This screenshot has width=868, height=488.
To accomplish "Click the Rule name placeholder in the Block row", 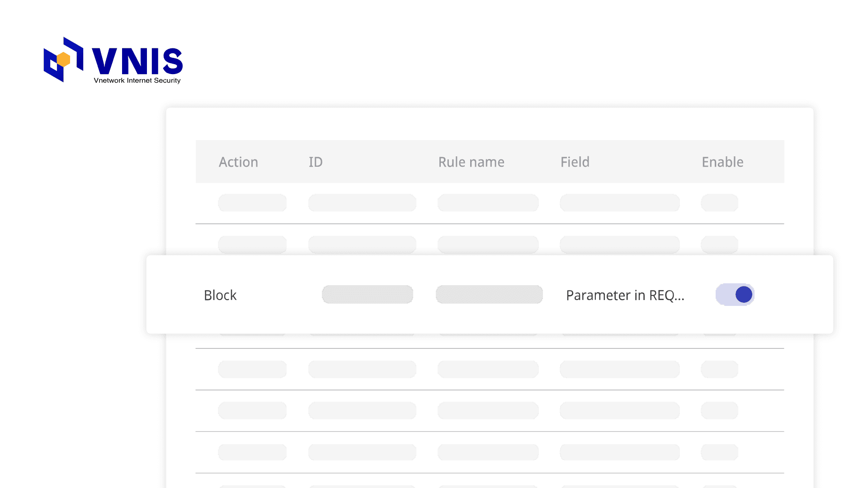I will click(489, 294).
